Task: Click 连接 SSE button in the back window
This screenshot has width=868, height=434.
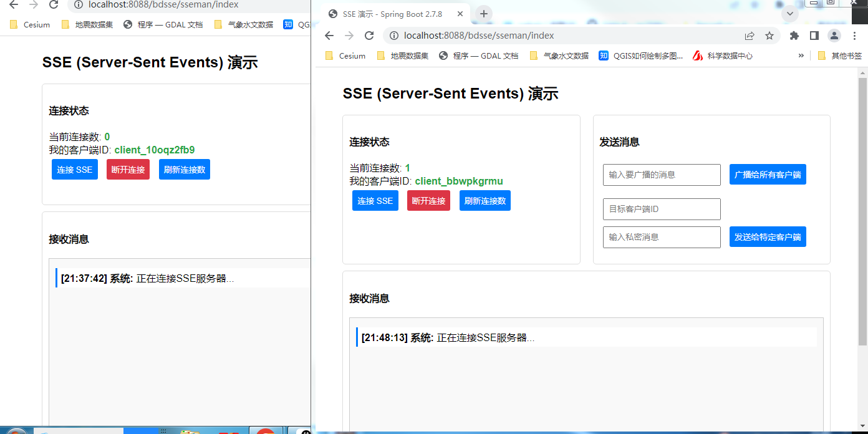Action: 75,170
